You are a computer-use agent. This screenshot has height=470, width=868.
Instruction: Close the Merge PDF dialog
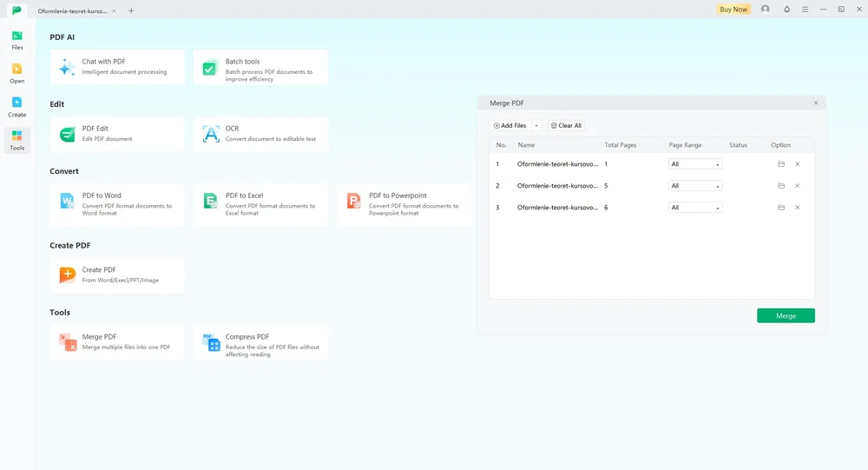pyautogui.click(x=815, y=103)
